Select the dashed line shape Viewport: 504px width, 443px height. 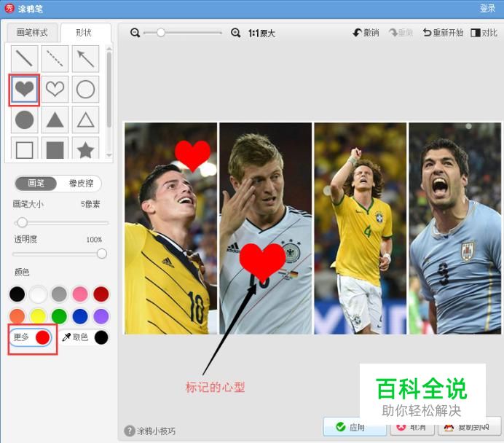click(55, 58)
